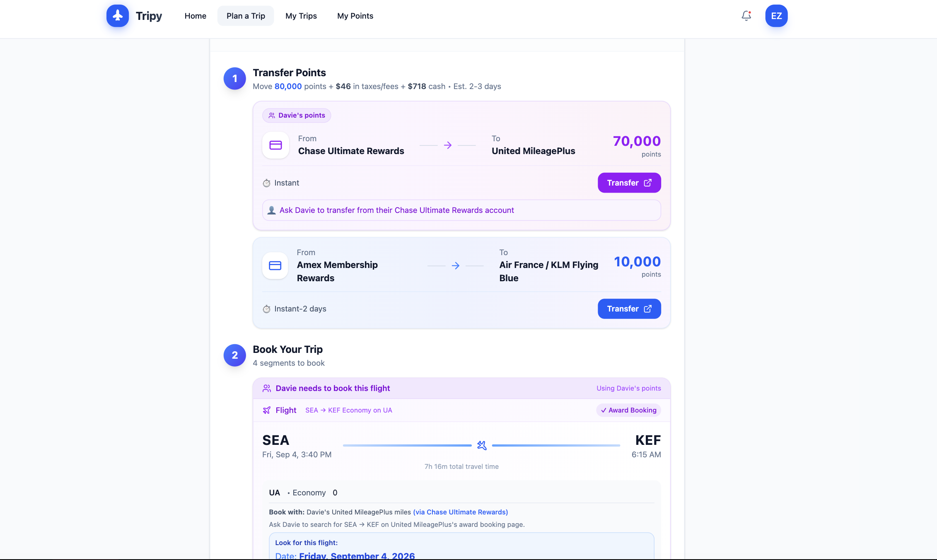
Task: Click the step 2 number badge
Action: click(234, 355)
